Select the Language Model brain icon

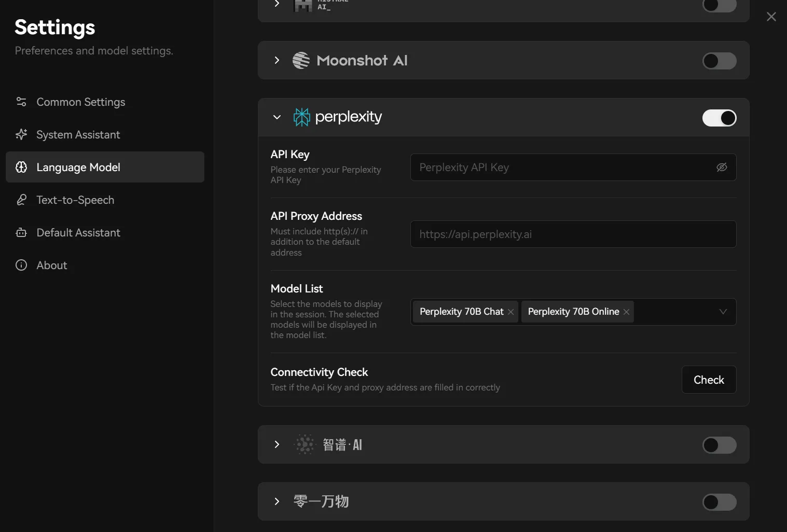pyautogui.click(x=21, y=167)
